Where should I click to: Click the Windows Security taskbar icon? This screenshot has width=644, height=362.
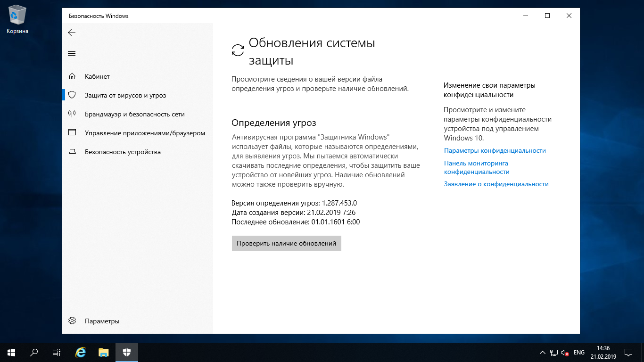pos(127,352)
